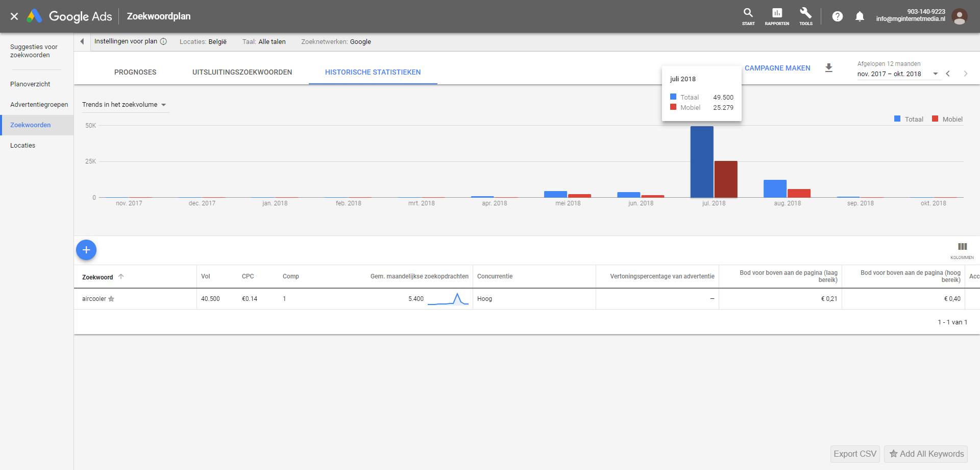Sort by the CPC column header
This screenshot has height=470, width=980.
(248, 276)
